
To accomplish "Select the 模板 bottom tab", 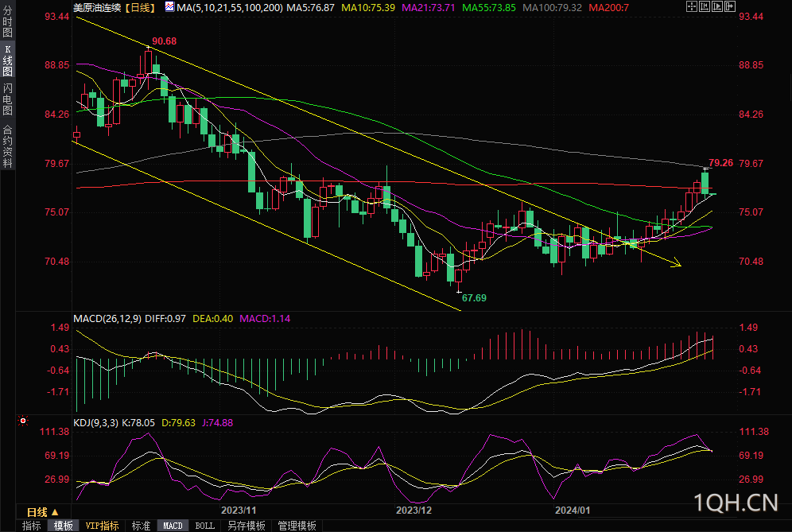I will pos(63,526).
